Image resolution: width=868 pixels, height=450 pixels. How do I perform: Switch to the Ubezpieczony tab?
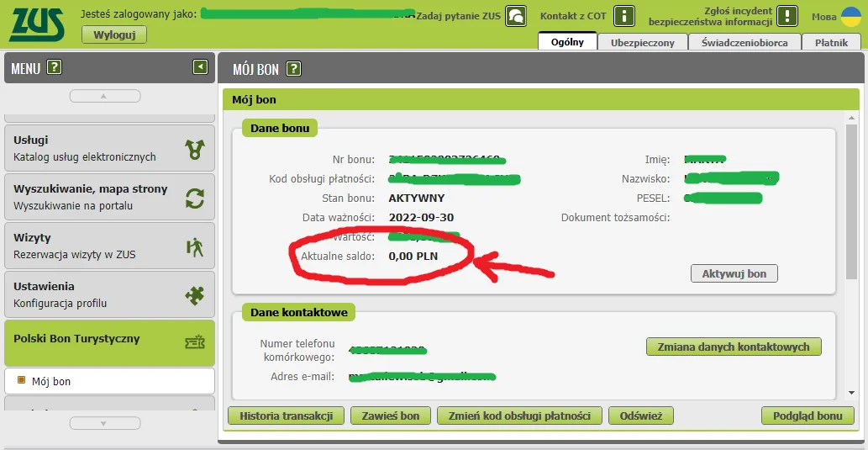(643, 41)
